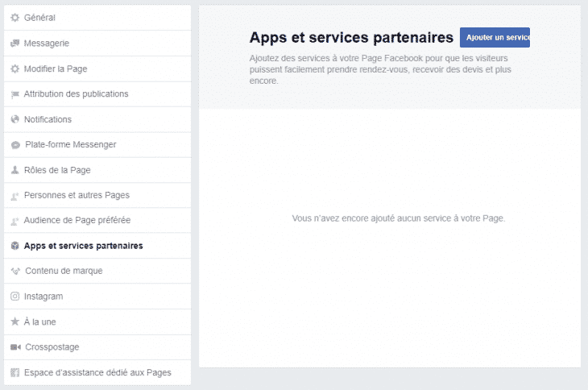
Task: Click the Facebook icon beside Espace d'assistance
Action: [14, 372]
